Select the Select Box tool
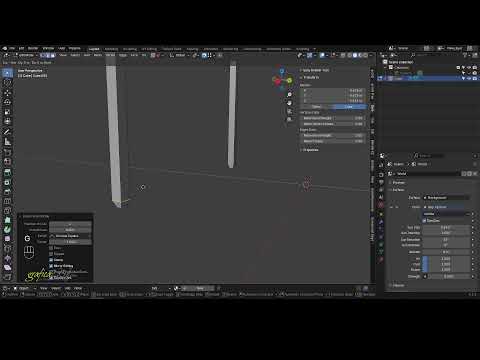Viewport: 480px width, 360px height. pyautogui.click(x=7, y=73)
